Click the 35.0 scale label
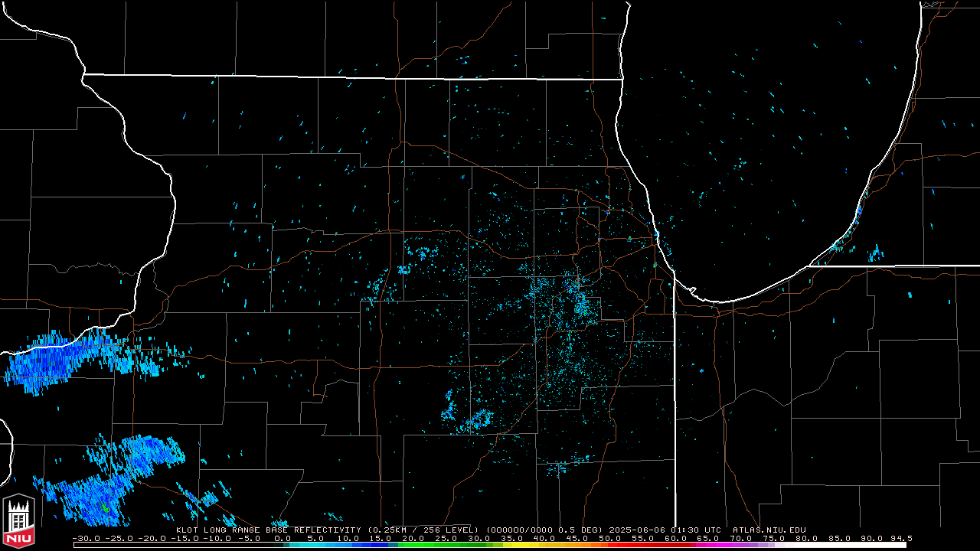The height and width of the screenshot is (551, 980). pyautogui.click(x=511, y=538)
